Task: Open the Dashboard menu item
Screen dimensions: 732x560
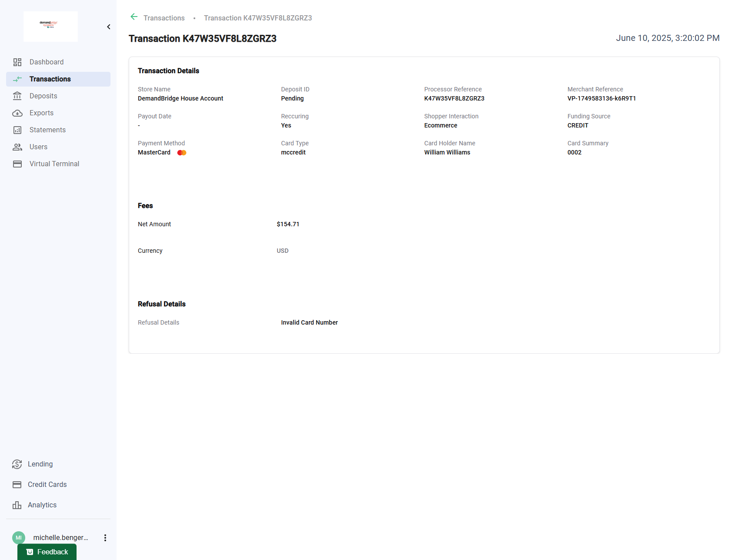Action: point(58,62)
